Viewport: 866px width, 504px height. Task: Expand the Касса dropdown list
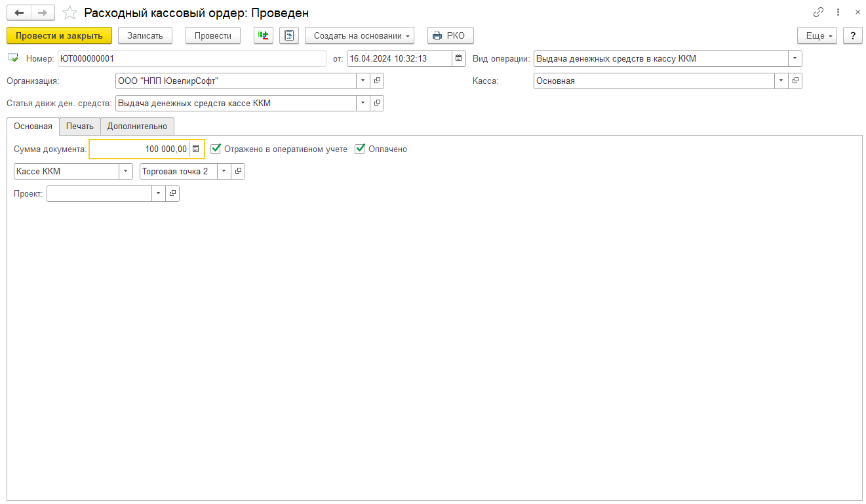782,81
